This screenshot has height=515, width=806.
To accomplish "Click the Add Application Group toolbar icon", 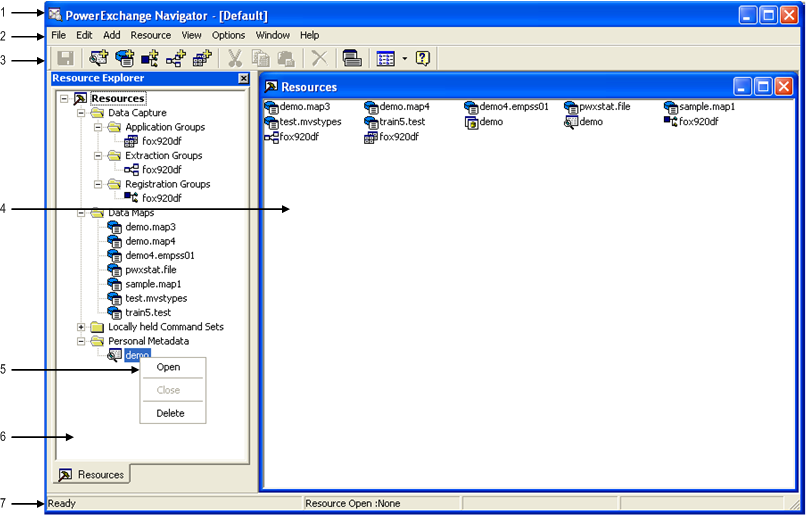I will 202,59.
